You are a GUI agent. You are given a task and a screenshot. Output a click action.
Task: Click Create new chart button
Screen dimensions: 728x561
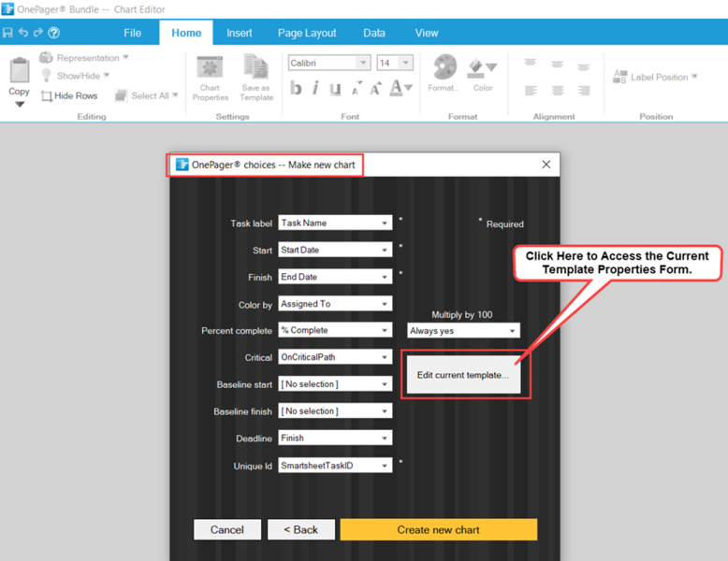438,529
